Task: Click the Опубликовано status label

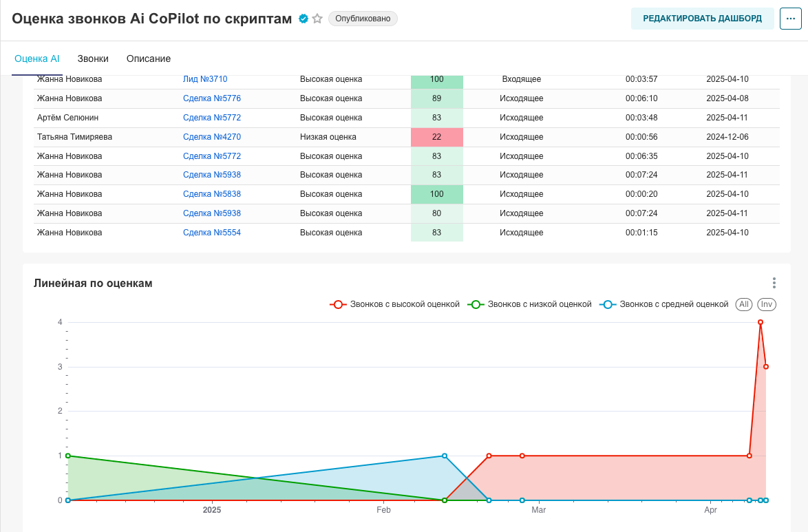Action: pos(363,19)
